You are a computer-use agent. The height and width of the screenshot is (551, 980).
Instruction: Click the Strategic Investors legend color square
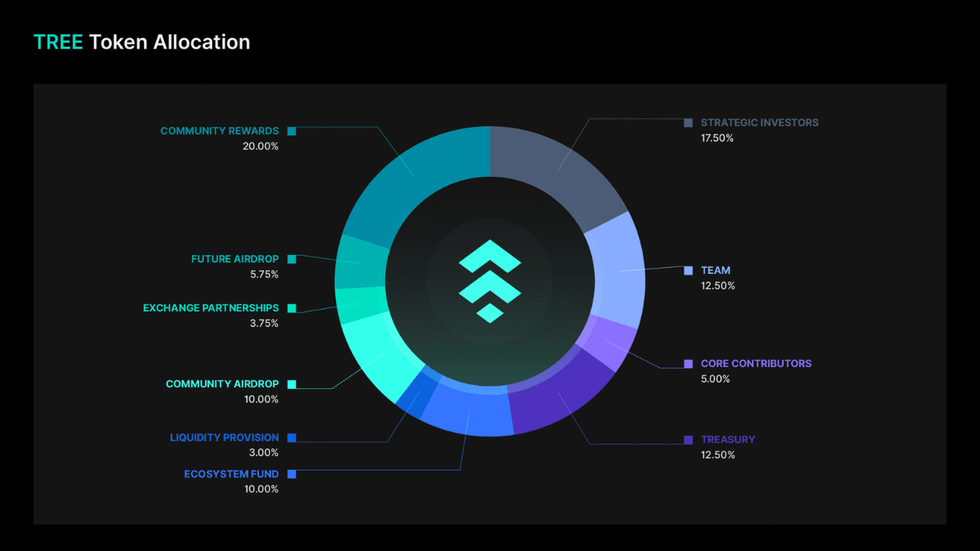coord(688,122)
